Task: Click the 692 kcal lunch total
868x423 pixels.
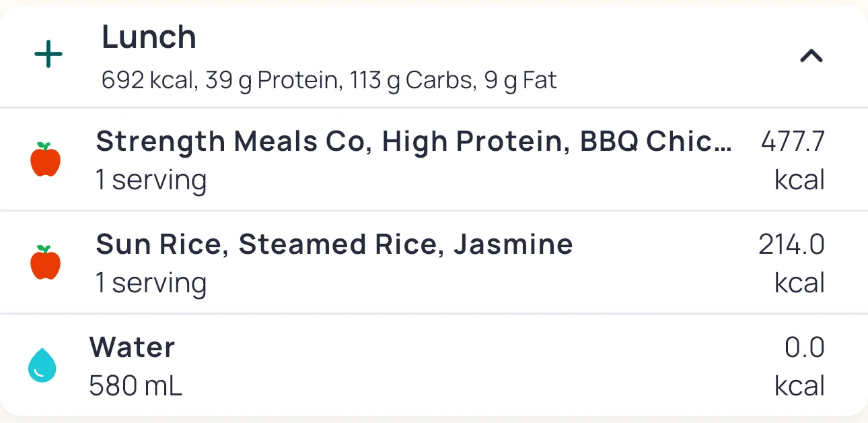Action: coord(148,81)
